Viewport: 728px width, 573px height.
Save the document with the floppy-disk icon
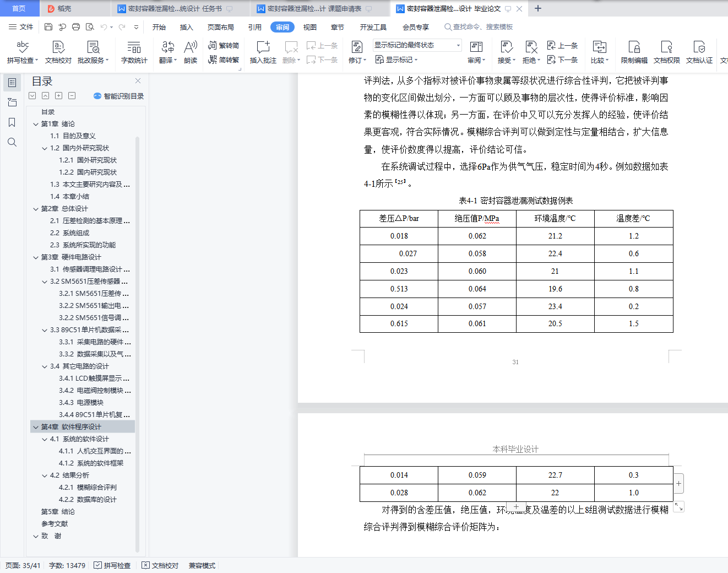click(48, 27)
